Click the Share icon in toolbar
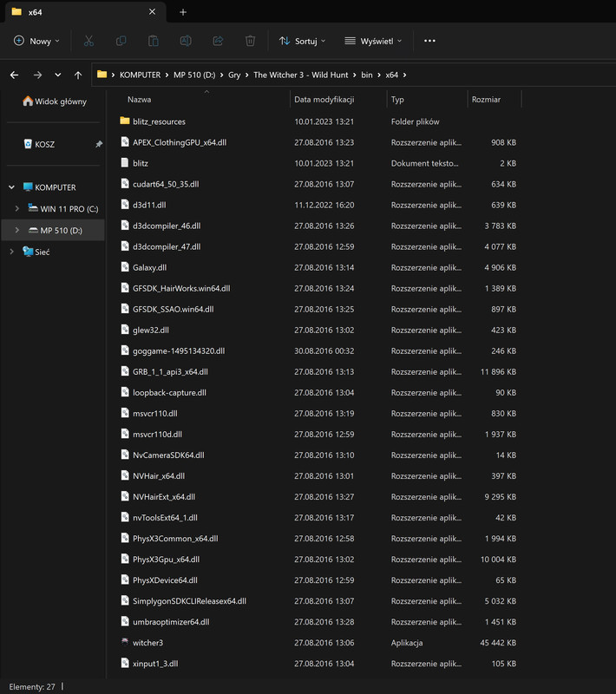Screen dimensions: 616x694 coord(218,41)
